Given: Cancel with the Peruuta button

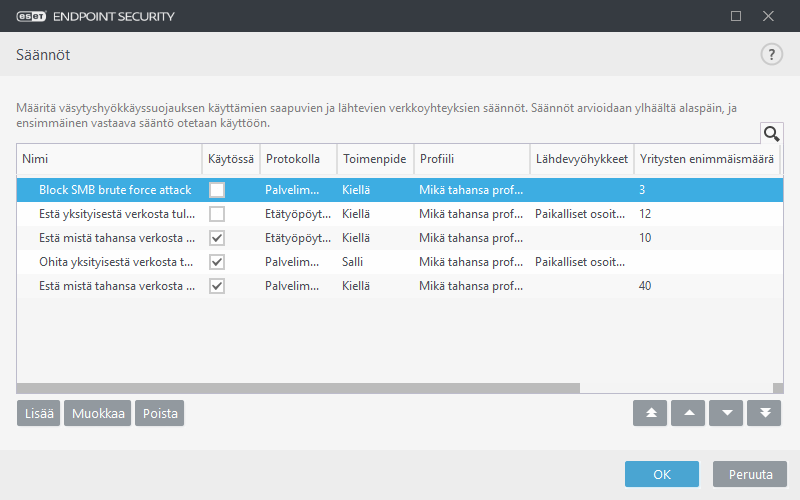Looking at the screenshot, I should 750,474.
